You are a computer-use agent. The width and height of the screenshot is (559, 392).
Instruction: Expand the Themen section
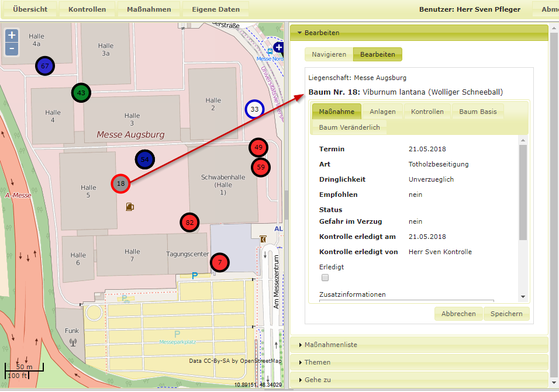click(318, 362)
